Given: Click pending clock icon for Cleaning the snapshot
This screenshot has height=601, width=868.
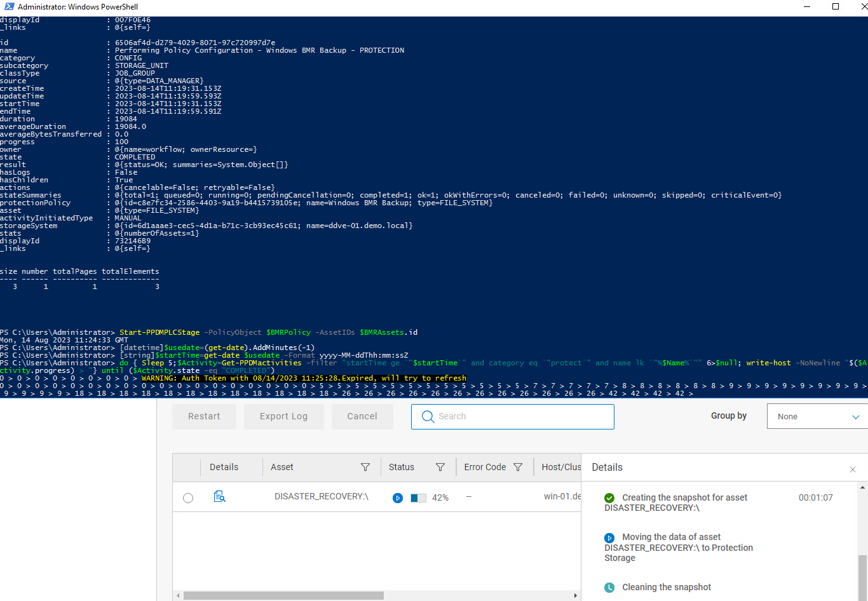Looking at the screenshot, I should [x=609, y=588].
